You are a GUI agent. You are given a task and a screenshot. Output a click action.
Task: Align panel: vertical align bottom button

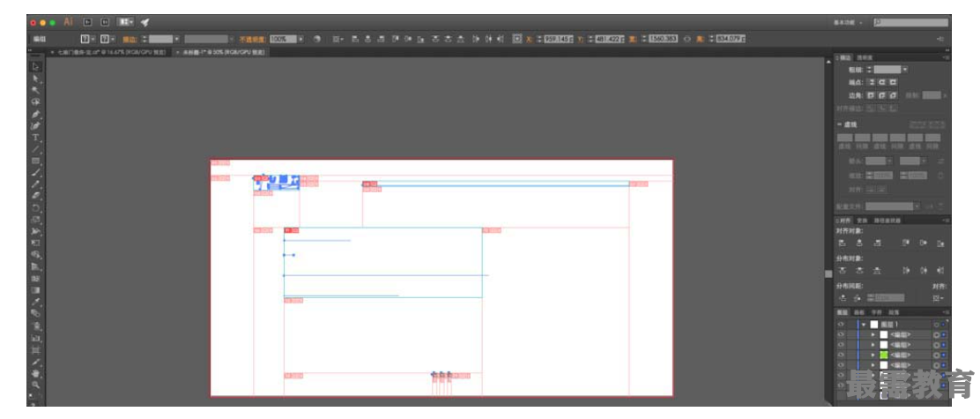pos(940,243)
